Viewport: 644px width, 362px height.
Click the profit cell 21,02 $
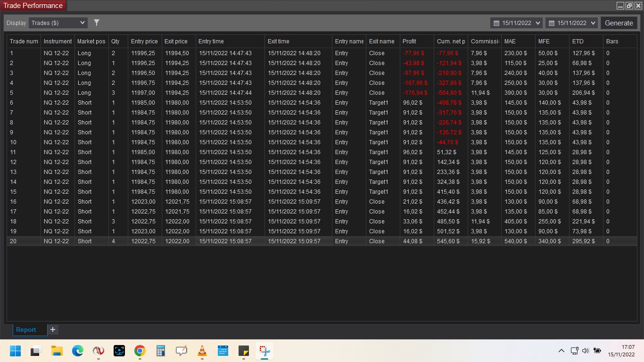[413, 202]
